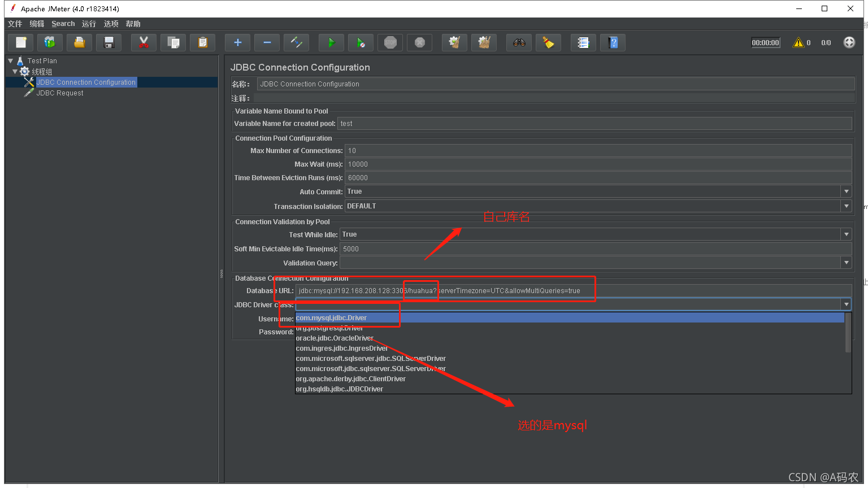
Task: Click the panel divider collapse handle
Action: [222, 274]
